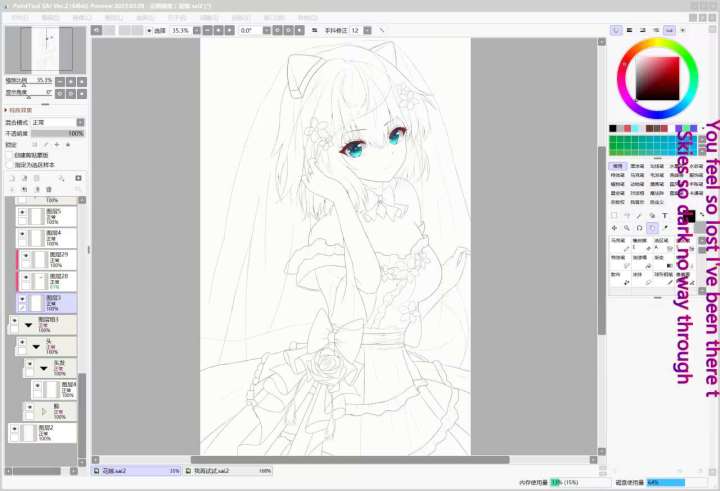
Task: Toggle the show selection checkbox in toolbar
Action: coord(149,30)
